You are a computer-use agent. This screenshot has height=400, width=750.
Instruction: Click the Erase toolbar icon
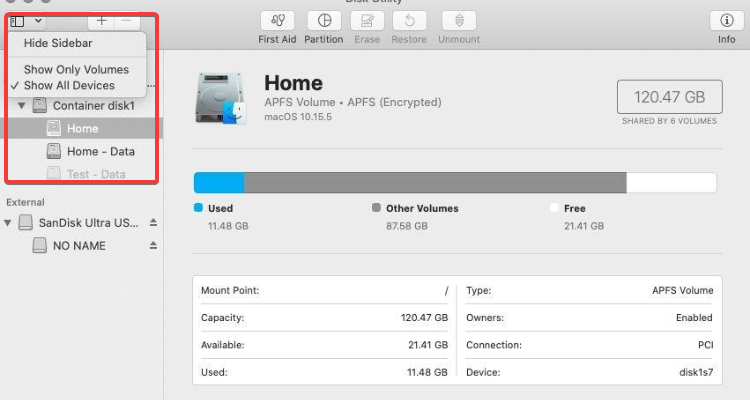pyautogui.click(x=367, y=21)
